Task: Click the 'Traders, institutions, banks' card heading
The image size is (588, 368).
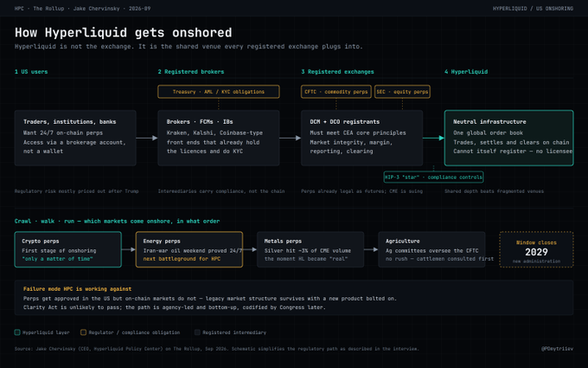Action: [x=70, y=122]
